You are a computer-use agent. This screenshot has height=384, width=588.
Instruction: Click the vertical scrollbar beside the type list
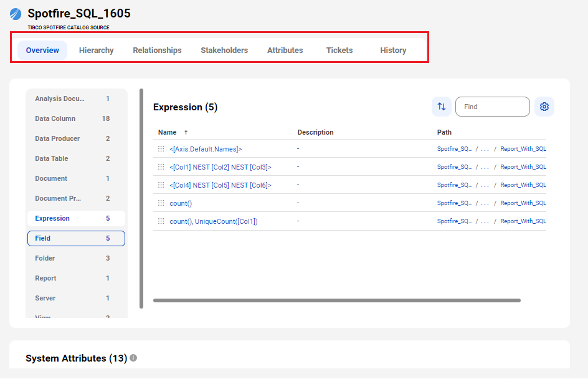pyautogui.click(x=141, y=198)
